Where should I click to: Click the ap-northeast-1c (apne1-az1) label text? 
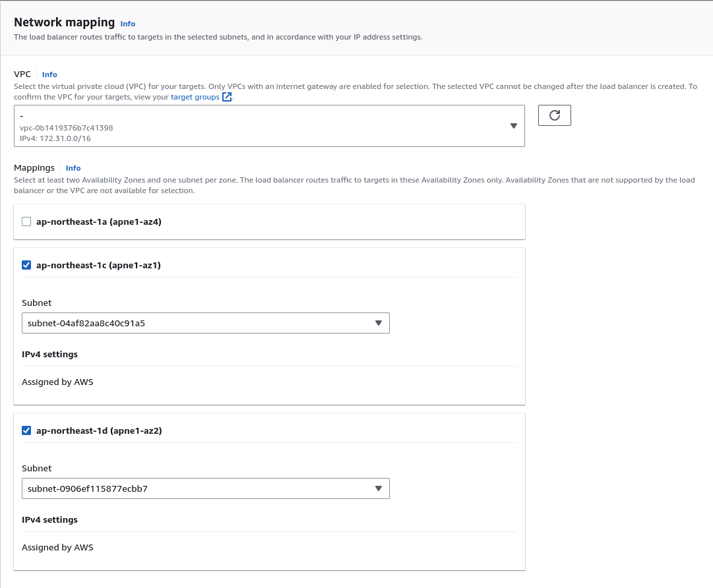coord(99,265)
